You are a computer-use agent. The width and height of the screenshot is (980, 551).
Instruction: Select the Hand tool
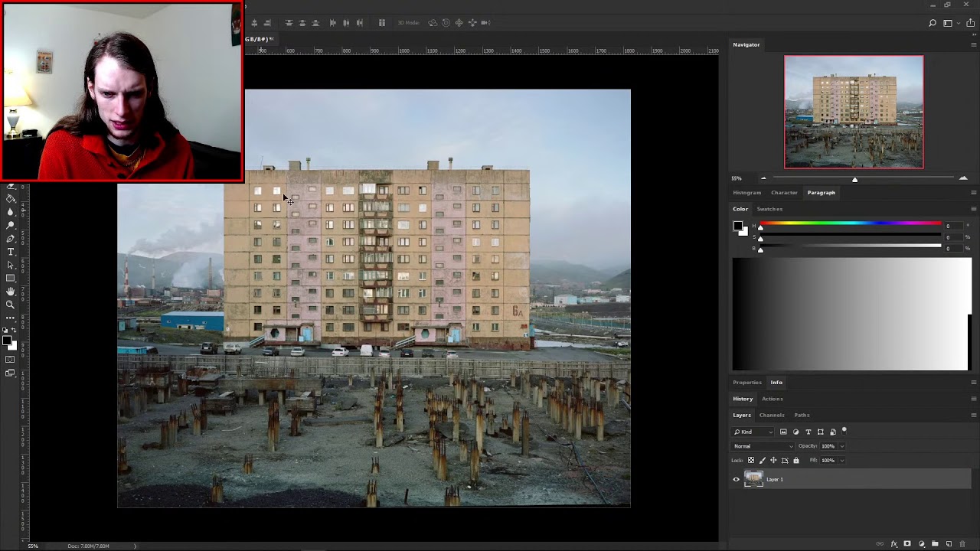pos(11,291)
